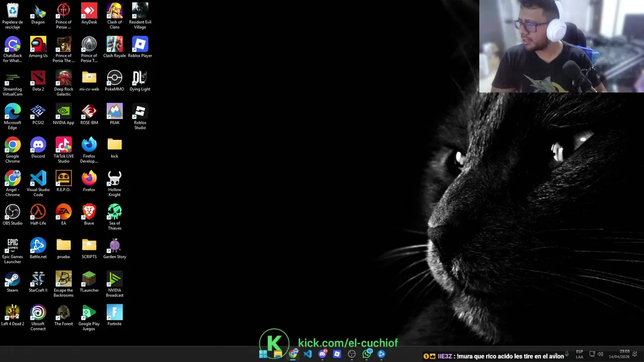Launch Clash of Clans shortcut
Image resolution: width=644 pixels, height=362 pixels.
[115, 15]
